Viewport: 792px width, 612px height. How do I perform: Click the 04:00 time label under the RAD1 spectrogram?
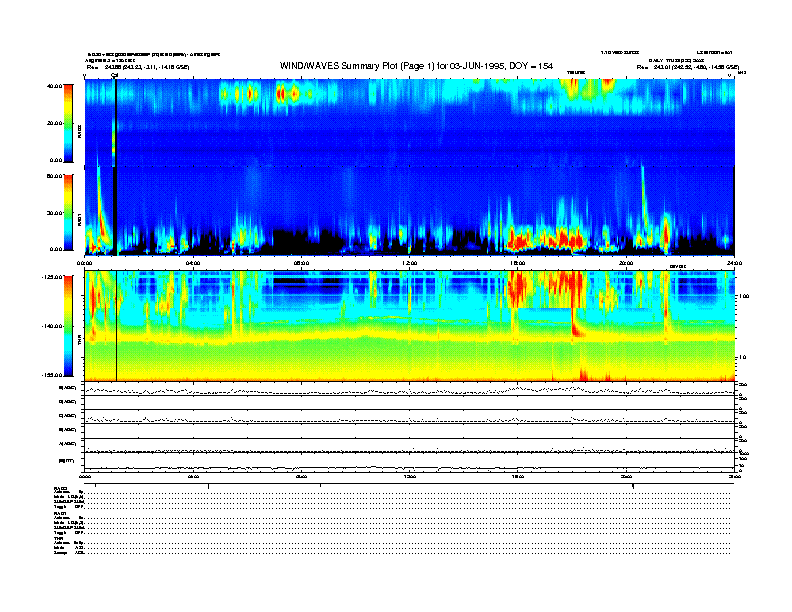click(x=193, y=263)
